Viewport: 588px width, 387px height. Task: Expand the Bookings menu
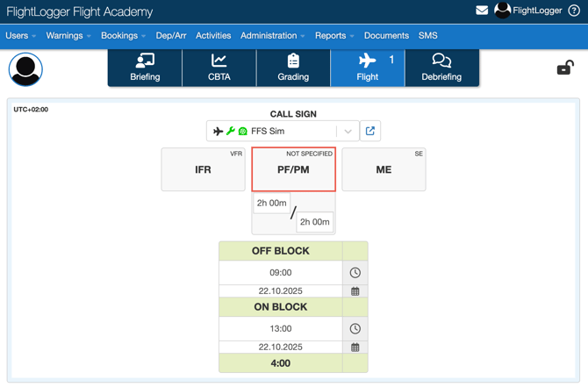[123, 36]
